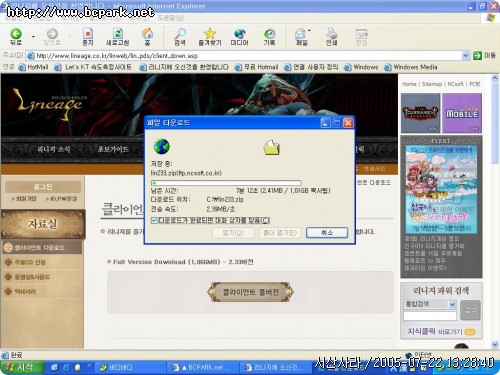
Task: Toggle close-dialog-when-download-completes checkbox
Action: coord(154,220)
